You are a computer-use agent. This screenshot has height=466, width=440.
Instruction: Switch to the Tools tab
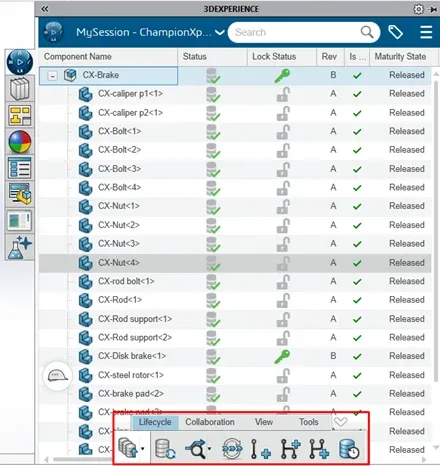[x=309, y=422]
